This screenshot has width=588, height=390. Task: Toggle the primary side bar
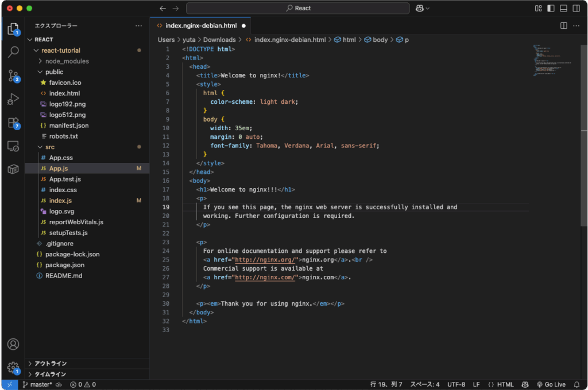point(551,8)
